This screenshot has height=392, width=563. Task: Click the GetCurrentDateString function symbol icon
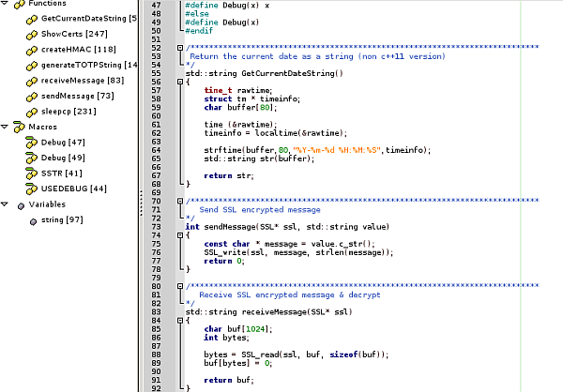32,19
